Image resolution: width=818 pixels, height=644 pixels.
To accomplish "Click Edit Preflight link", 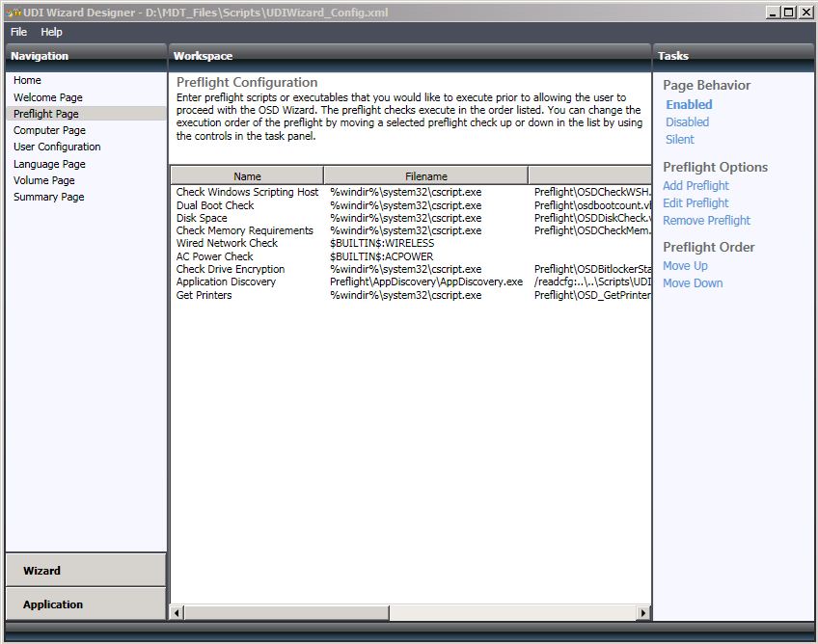I will coord(695,202).
